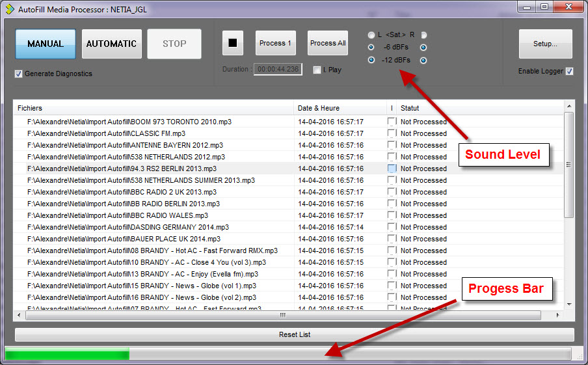Click the black square stop icon button
This screenshot has width=588, height=365.
coord(232,44)
